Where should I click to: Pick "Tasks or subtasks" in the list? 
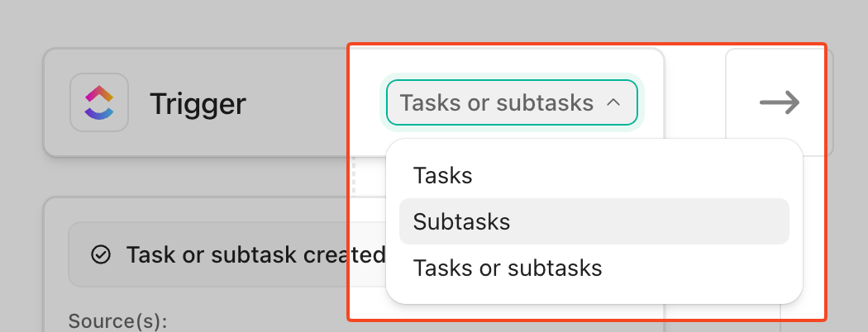click(508, 268)
